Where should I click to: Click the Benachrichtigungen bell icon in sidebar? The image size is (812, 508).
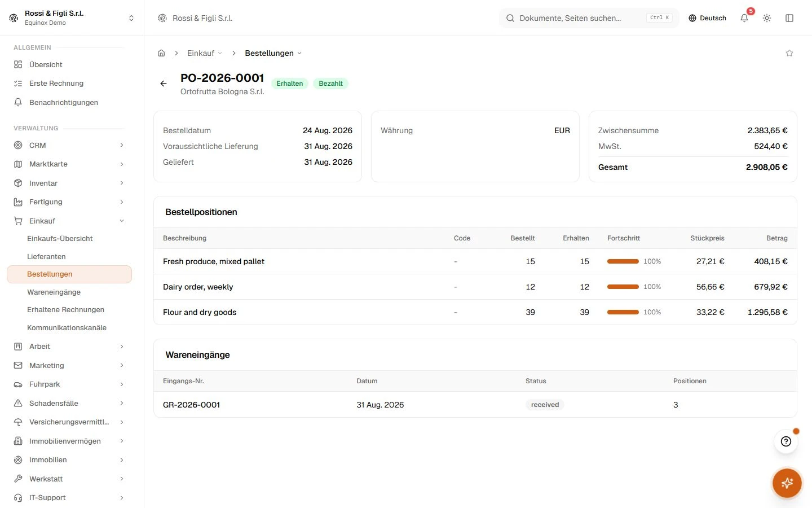(18, 102)
